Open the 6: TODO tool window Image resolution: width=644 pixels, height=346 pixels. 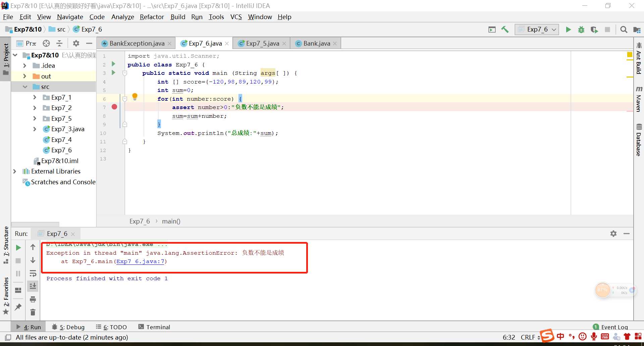point(111,327)
